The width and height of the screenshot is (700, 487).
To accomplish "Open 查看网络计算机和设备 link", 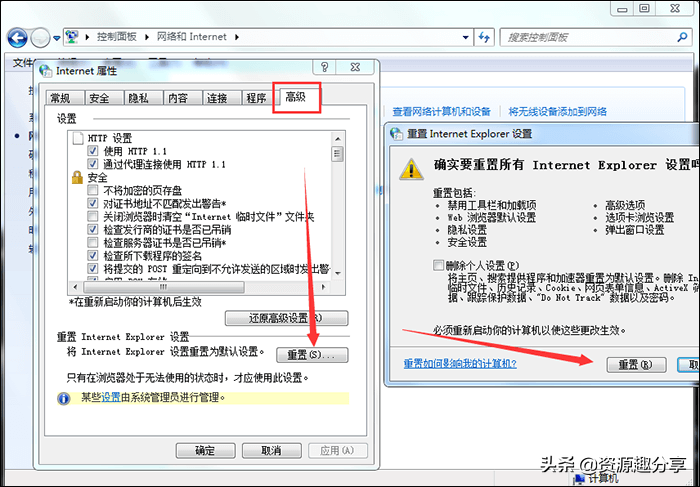I will [442, 112].
